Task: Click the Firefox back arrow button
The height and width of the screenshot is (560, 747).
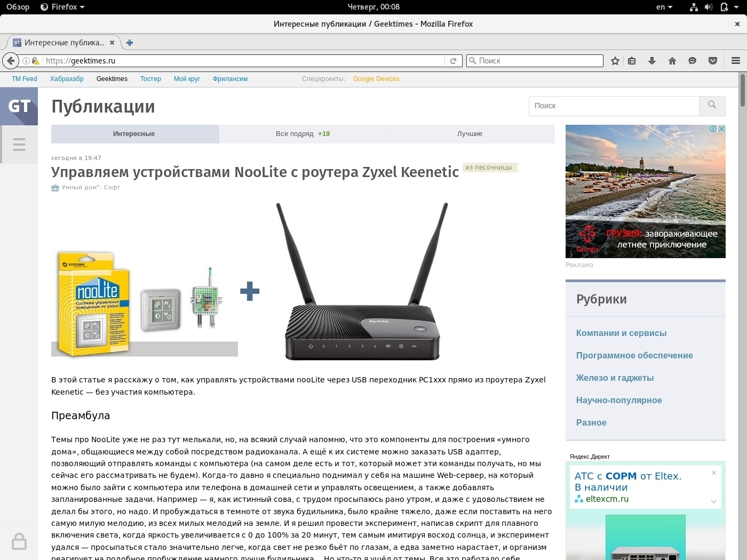Action: pyautogui.click(x=11, y=61)
